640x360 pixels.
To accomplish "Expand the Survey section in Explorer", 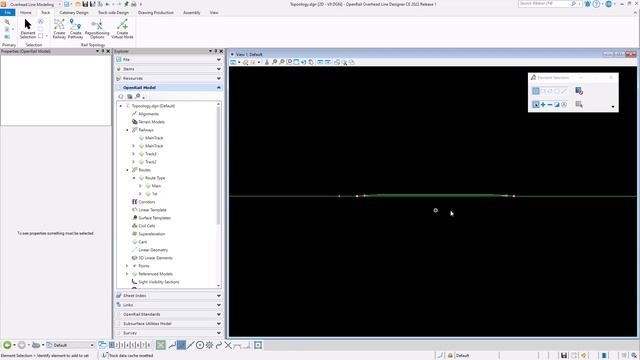I will 219,333.
